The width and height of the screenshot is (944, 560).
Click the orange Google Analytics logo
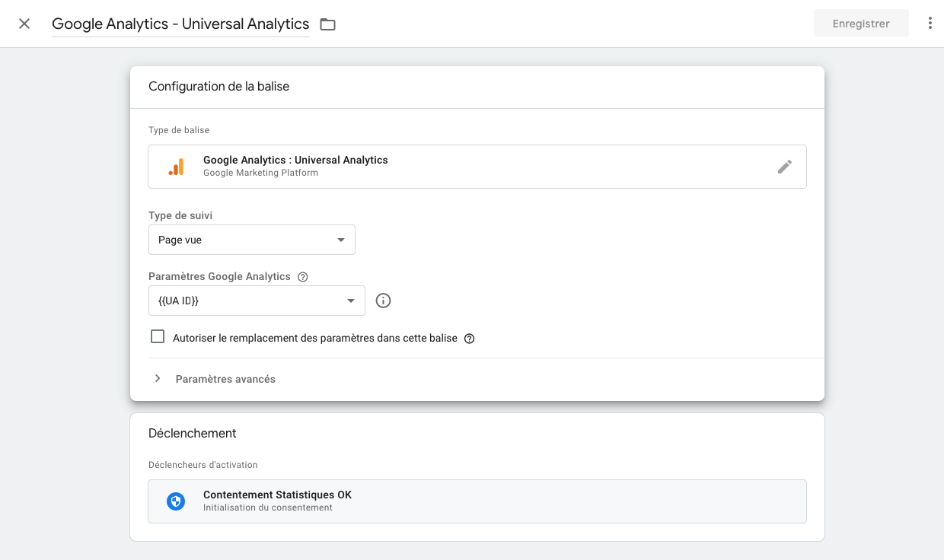point(176,167)
